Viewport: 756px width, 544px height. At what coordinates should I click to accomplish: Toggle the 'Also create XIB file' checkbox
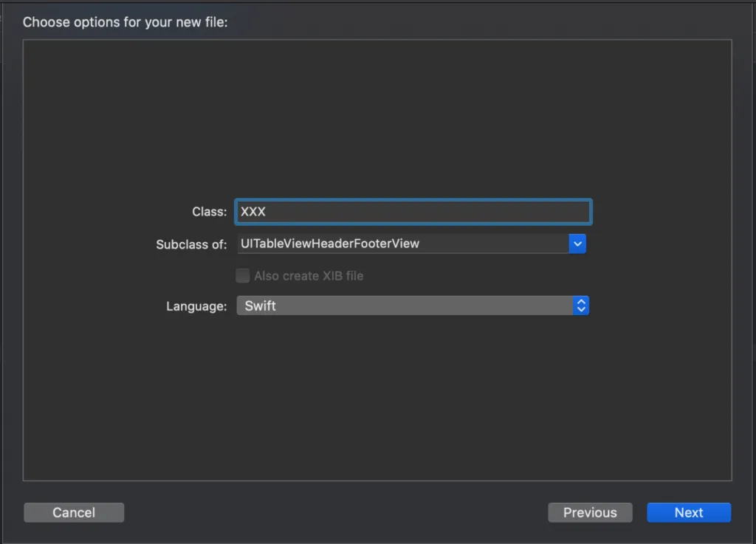(242, 276)
